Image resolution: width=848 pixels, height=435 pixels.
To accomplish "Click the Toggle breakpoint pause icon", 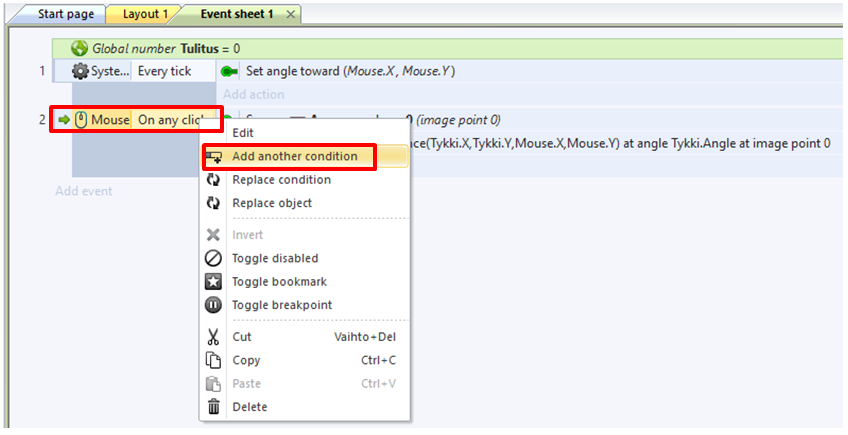I will point(213,305).
